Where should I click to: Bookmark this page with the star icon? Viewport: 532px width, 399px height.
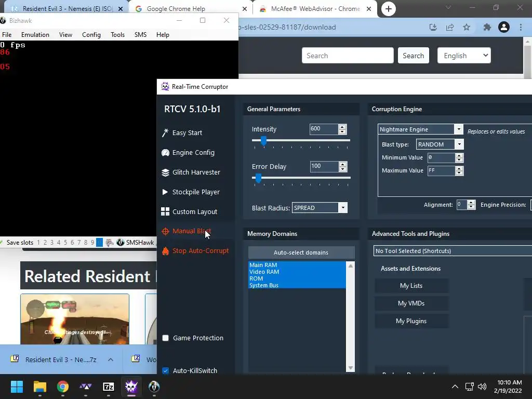pos(467,27)
